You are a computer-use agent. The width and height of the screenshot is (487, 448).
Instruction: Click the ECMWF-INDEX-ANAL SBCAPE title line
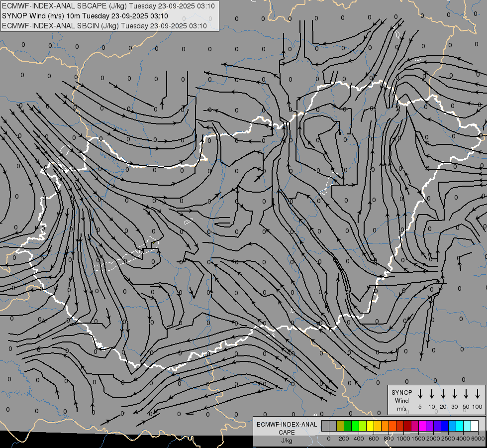(108, 6)
